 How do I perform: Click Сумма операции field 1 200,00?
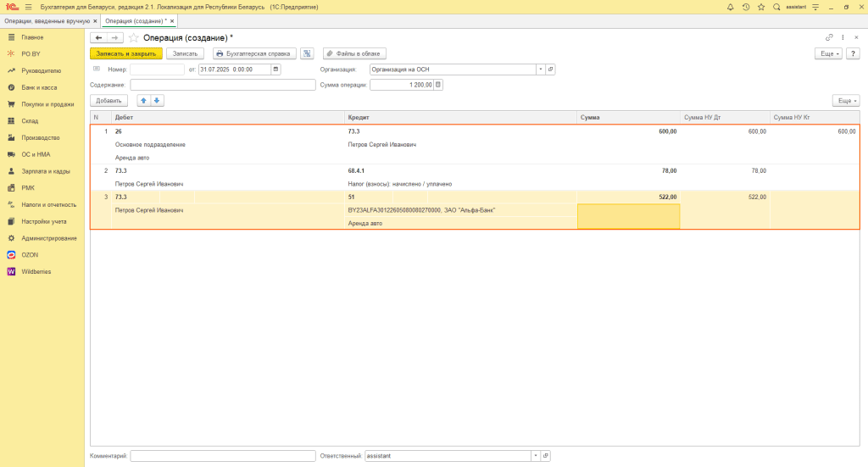point(402,85)
